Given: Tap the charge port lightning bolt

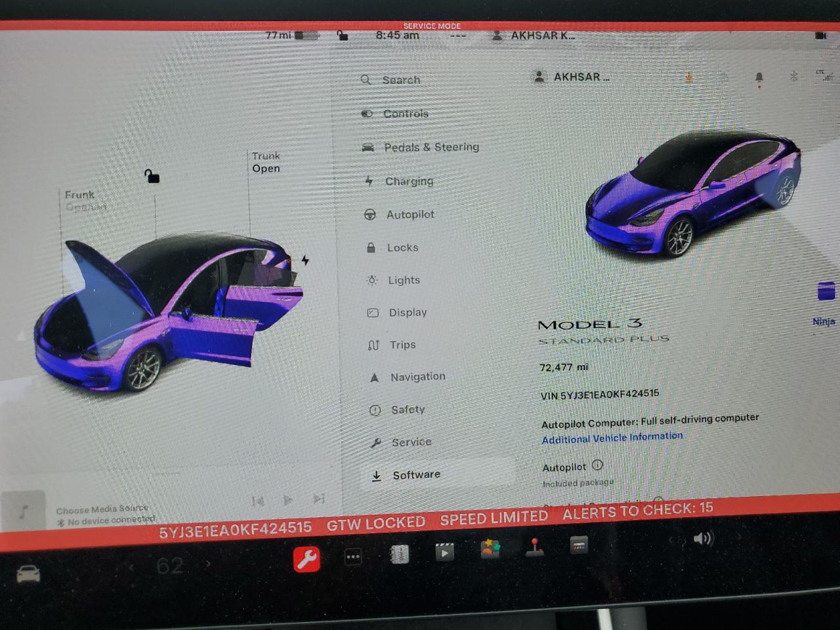Looking at the screenshot, I should point(305,260).
